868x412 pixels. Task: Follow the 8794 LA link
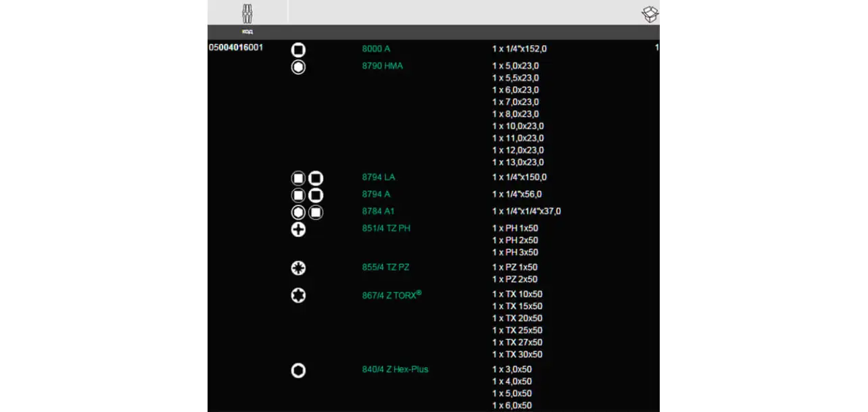[x=379, y=178]
